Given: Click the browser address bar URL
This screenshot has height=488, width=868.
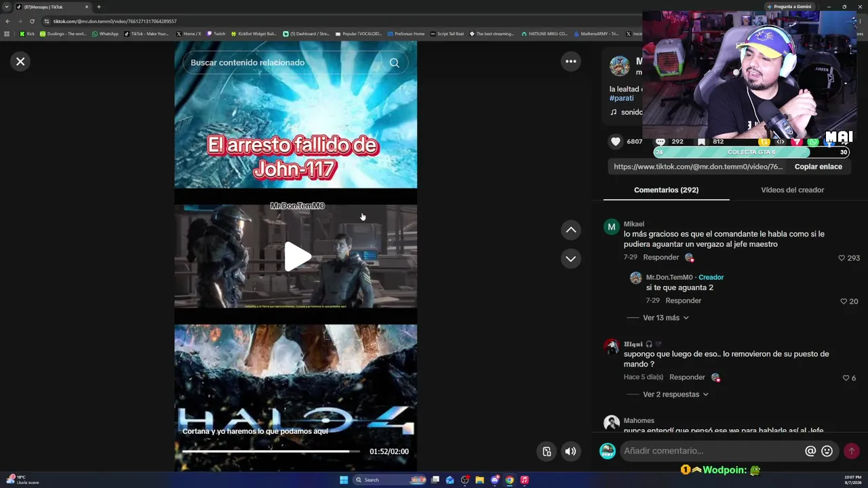Looking at the screenshot, I should 115,21.
